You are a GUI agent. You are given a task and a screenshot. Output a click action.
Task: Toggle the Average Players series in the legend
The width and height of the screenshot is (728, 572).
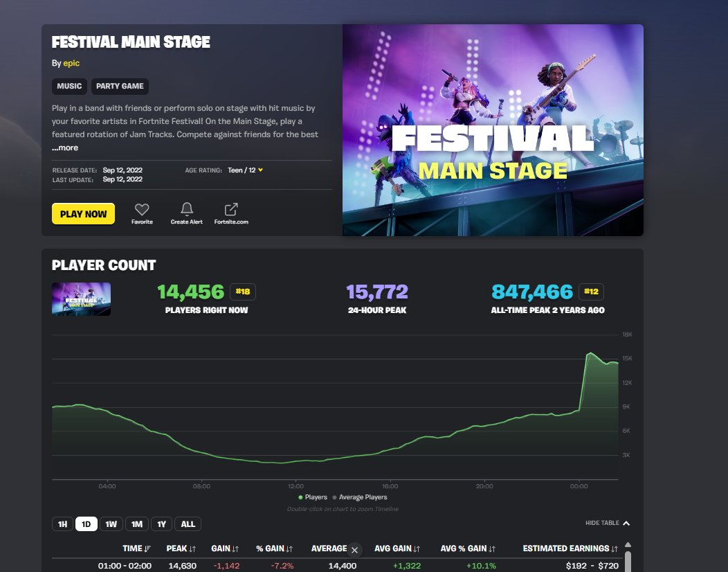(360, 497)
